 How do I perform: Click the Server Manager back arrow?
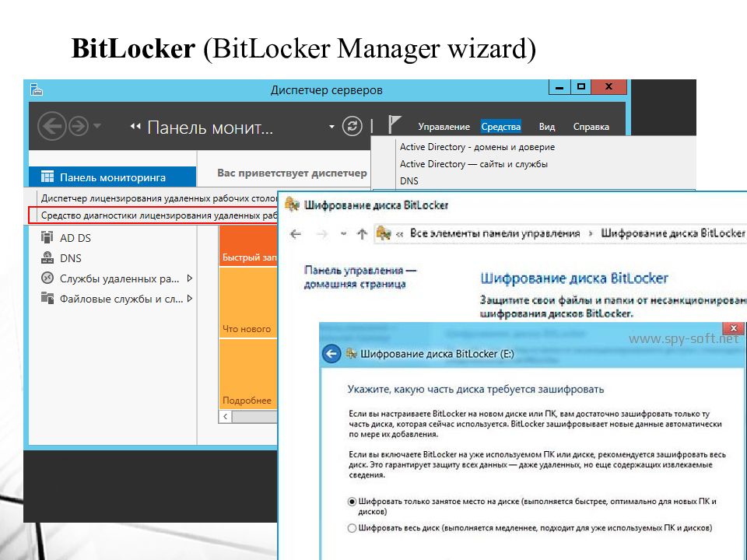pos(52,125)
